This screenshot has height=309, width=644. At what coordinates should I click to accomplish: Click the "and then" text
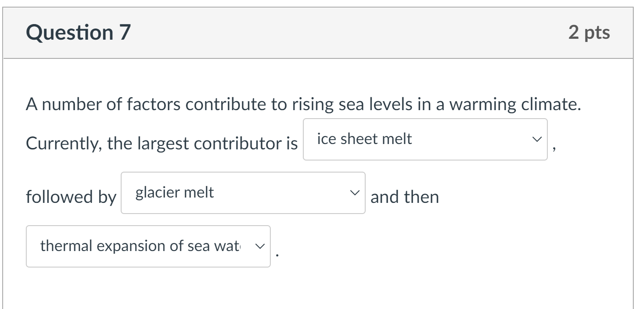(404, 197)
